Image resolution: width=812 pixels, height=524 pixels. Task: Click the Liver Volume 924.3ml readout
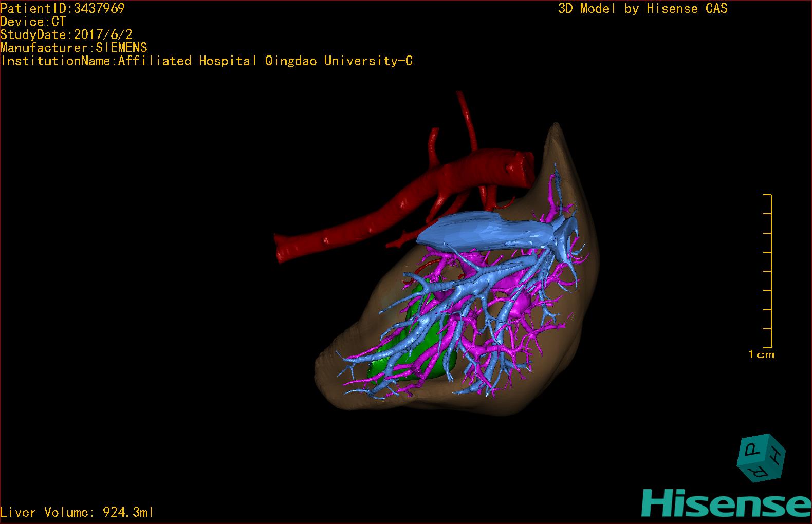pos(77,512)
